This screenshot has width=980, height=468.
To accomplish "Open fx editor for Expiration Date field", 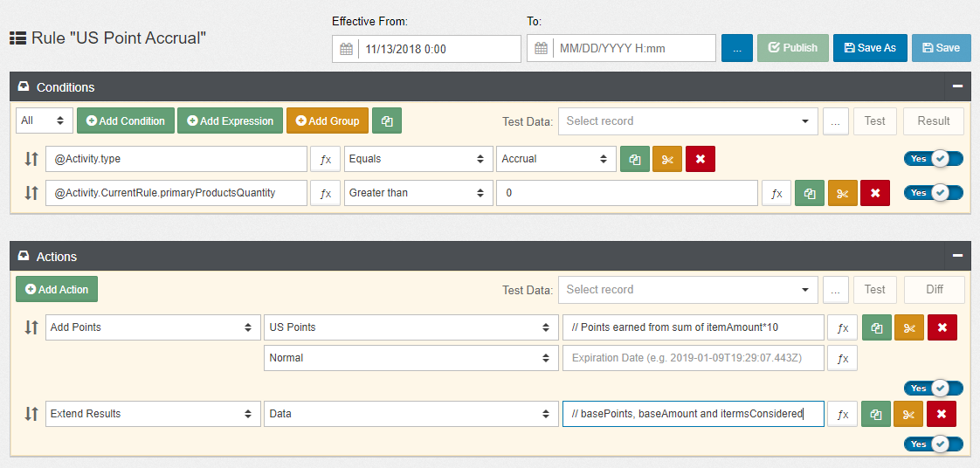I will (842, 358).
